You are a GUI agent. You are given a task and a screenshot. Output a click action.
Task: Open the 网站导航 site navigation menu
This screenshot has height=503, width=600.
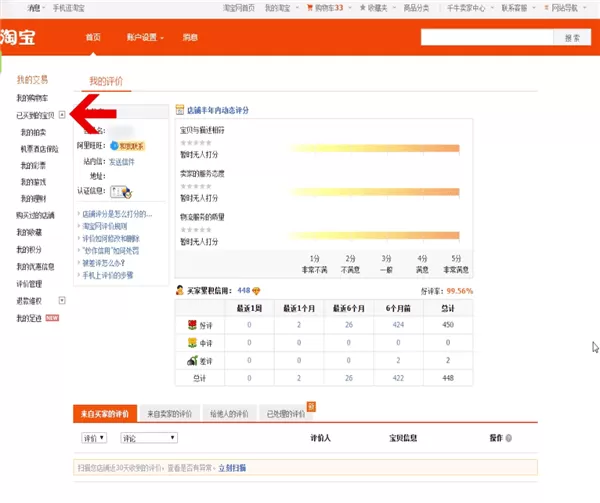coord(565,8)
